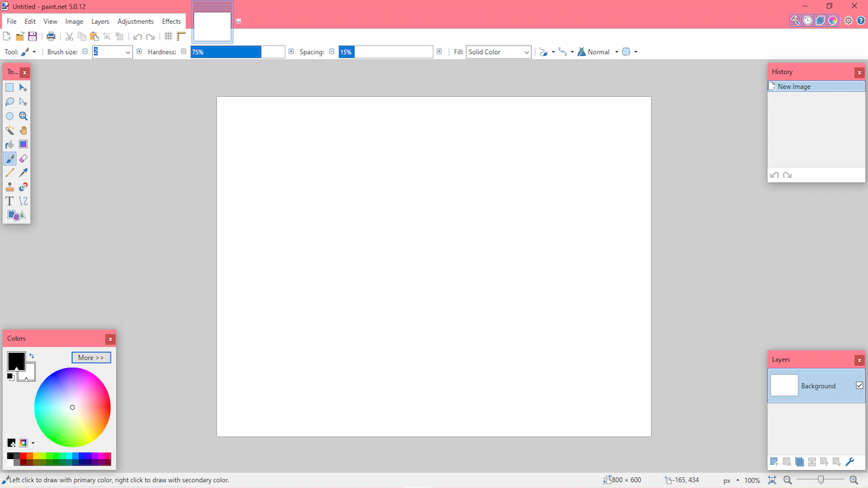Open the Effects menu
868x488 pixels.
[171, 22]
